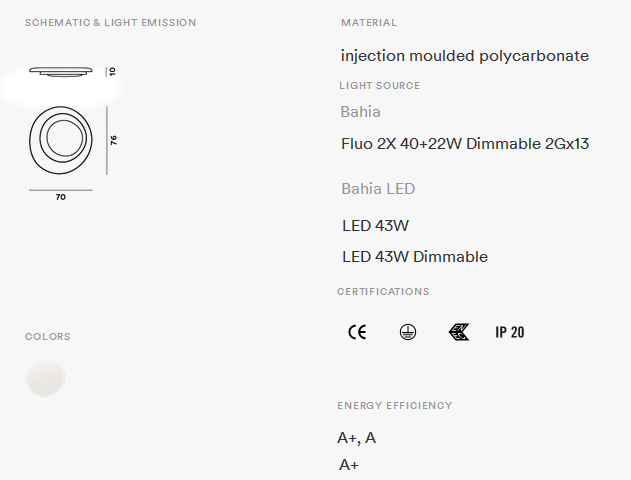Image resolution: width=631 pixels, height=480 pixels.
Task: Click the Schematic & Light Emission section heading
Action: (x=111, y=23)
